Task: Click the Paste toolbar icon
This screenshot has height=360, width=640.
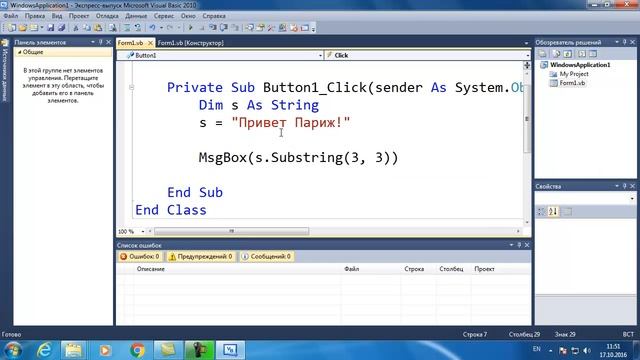Action: [x=98, y=28]
